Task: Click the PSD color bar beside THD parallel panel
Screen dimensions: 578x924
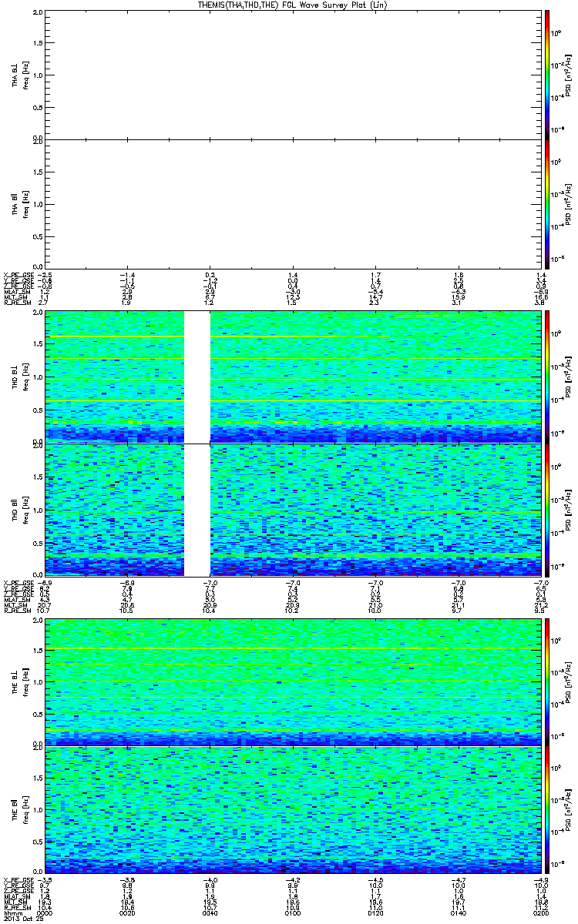Action: (547, 510)
